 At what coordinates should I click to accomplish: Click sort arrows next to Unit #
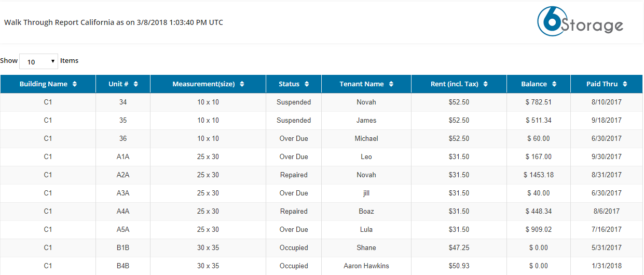135,84
